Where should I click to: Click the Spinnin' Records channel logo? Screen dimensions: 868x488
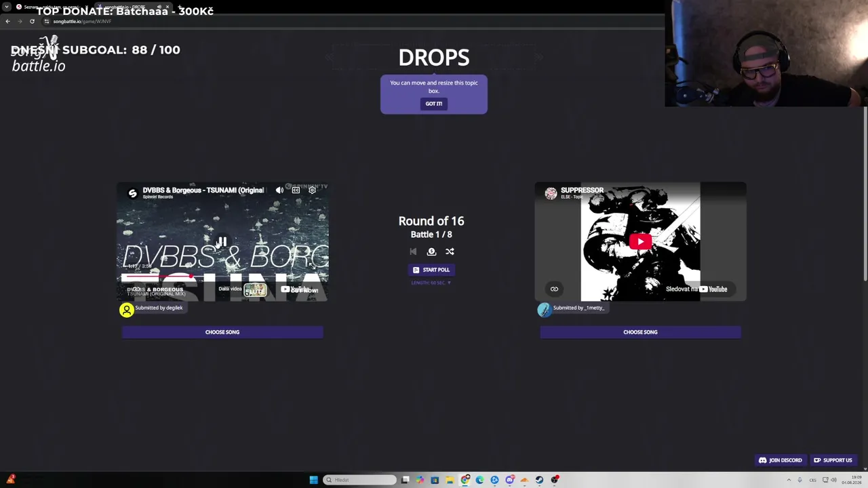(x=133, y=192)
